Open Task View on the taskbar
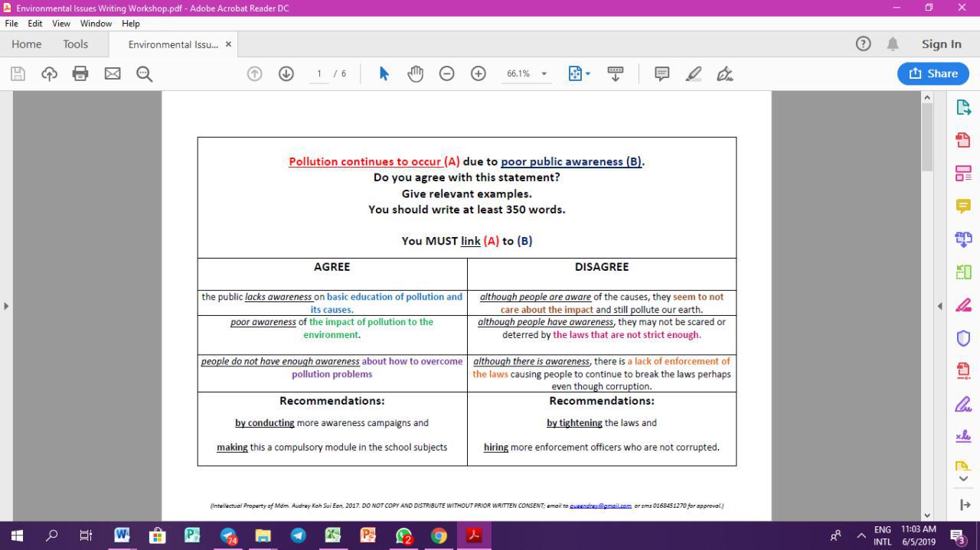The image size is (980, 550). [x=86, y=535]
